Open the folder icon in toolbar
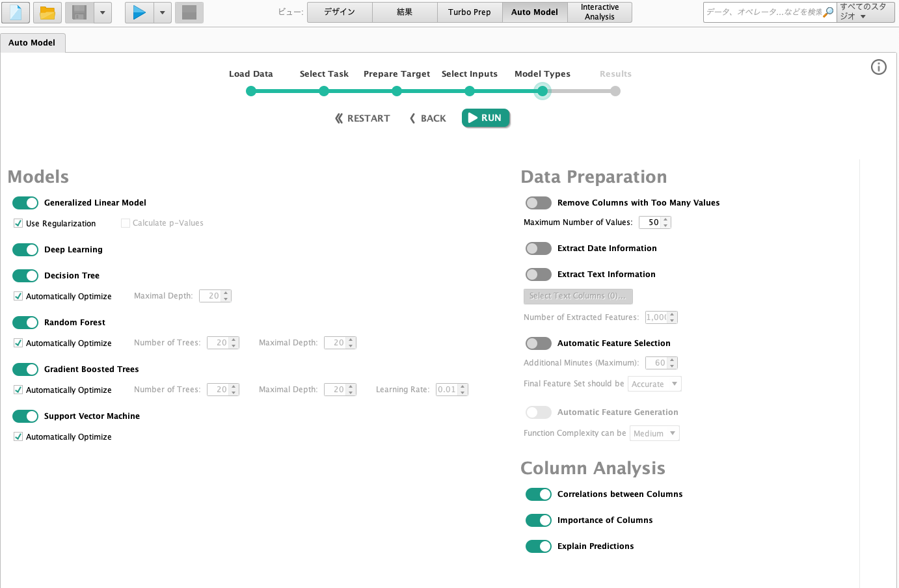This screenshot has width=899, height=588. (47, 12)
